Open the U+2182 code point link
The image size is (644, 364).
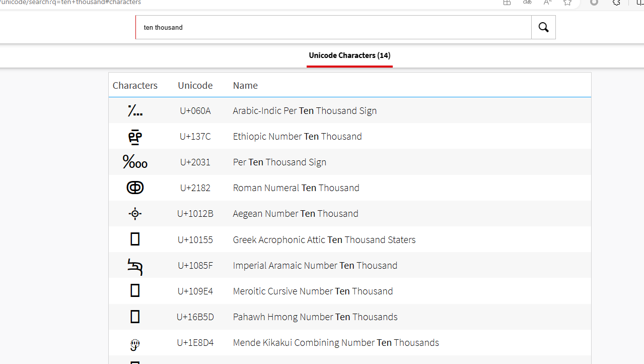click(195, 188)
